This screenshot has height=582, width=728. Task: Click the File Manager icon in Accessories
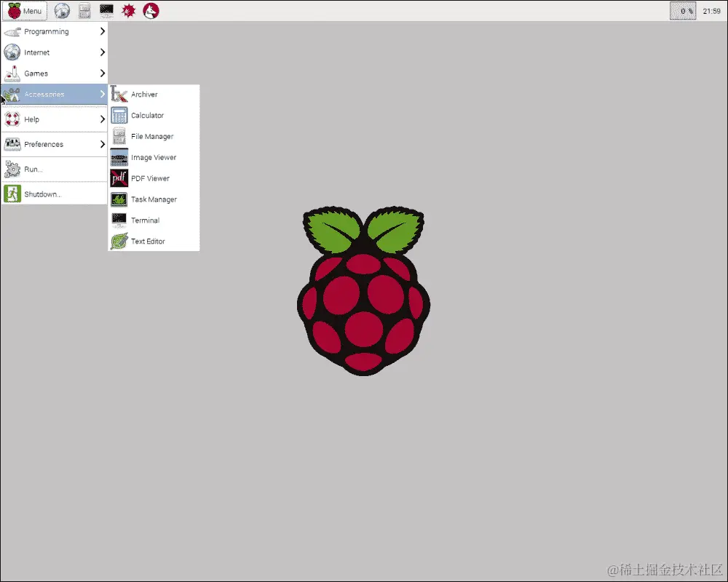(x=119, y=137)
